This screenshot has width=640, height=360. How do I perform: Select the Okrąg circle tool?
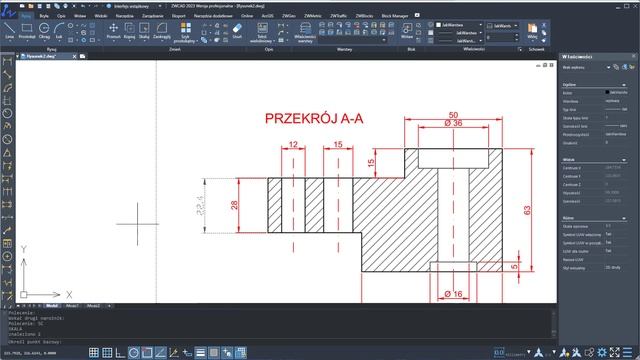pyautogui.click(x=44, y=31)
